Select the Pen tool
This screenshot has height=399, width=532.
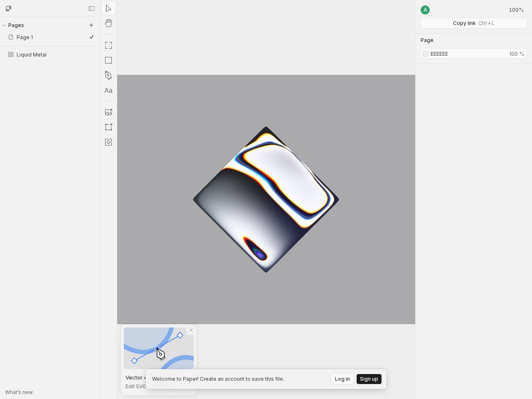pos(108,75)
